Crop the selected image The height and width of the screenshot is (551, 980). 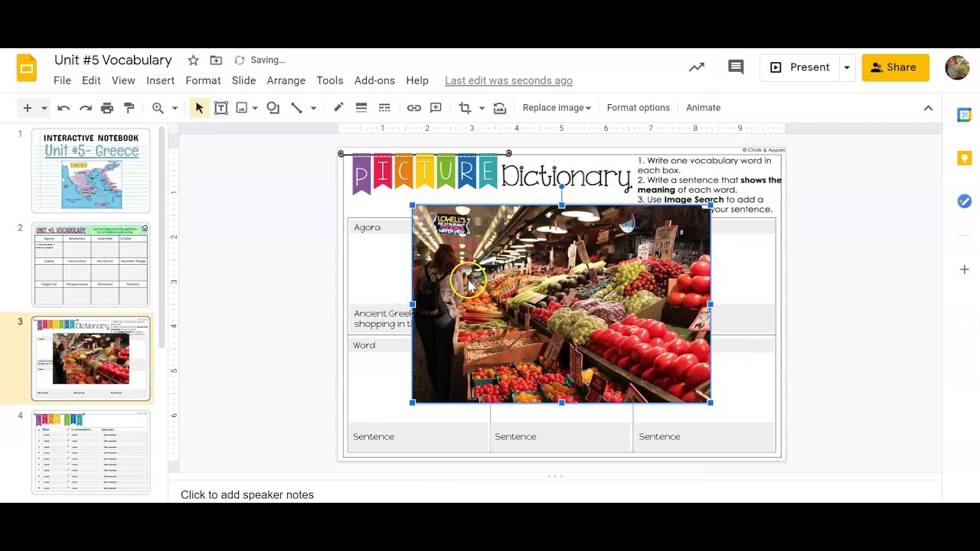465,108
